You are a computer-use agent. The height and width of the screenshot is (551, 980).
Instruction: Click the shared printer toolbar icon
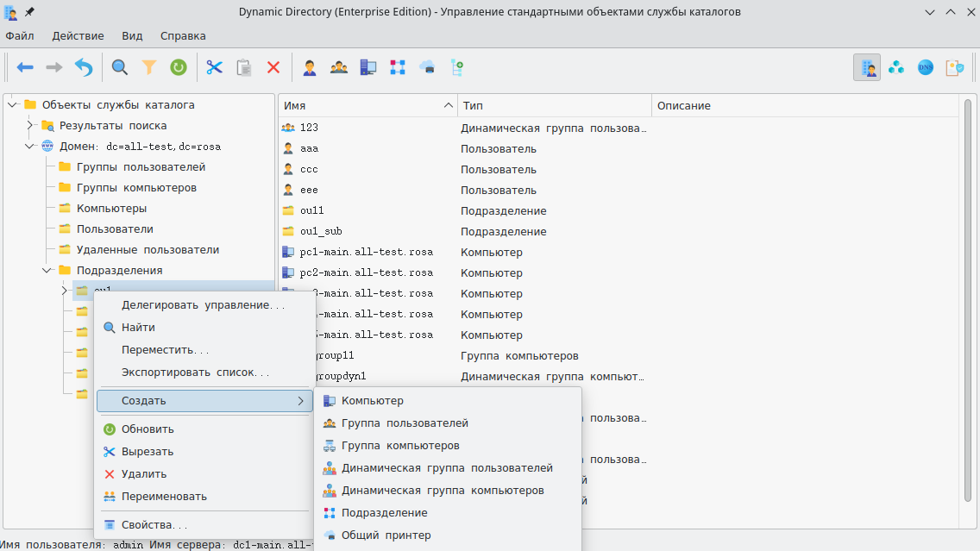pyautogui.click(x=427, y=67)
